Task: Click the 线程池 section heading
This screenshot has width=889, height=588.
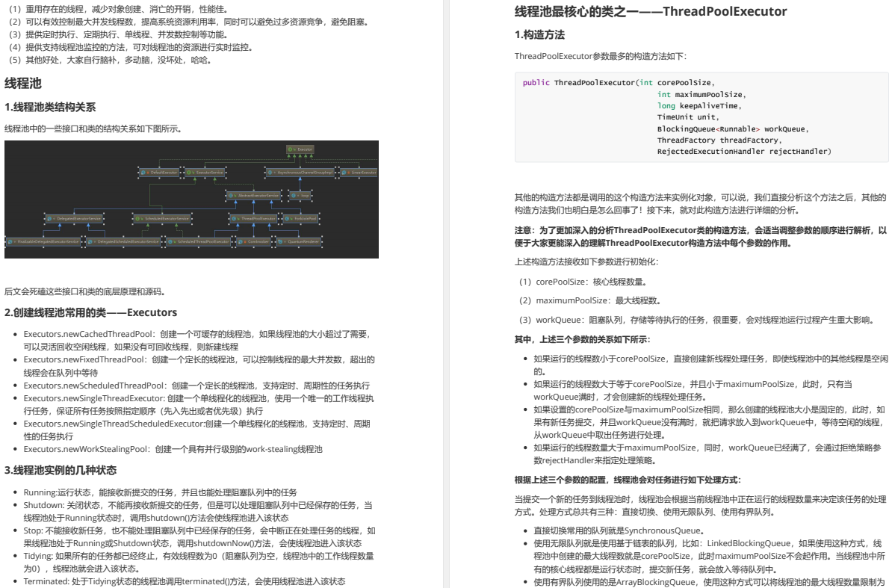Action: (x=23, y=84)
